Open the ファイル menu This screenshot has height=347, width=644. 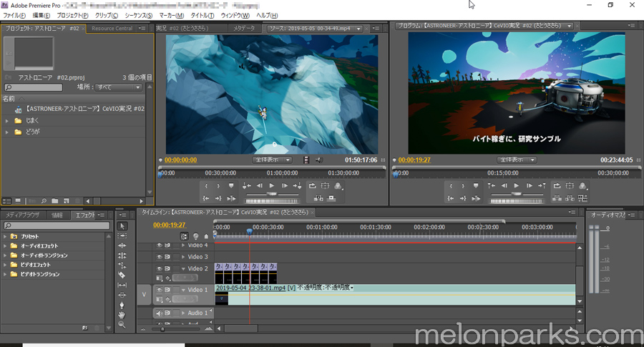point(14,16)
